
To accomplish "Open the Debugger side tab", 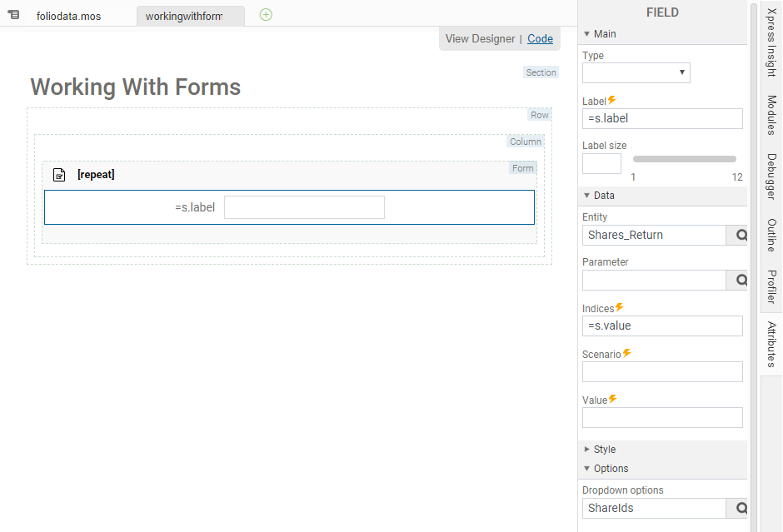I will coord(771,177).
